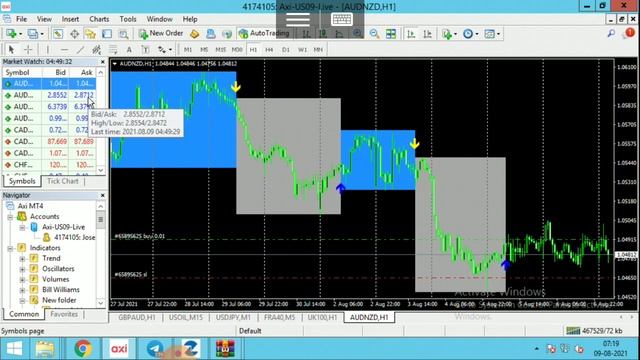The width and height of the screenshot is (640, 360).
Task: Expand the Bill Williams folder
Action: click(22, 290)
